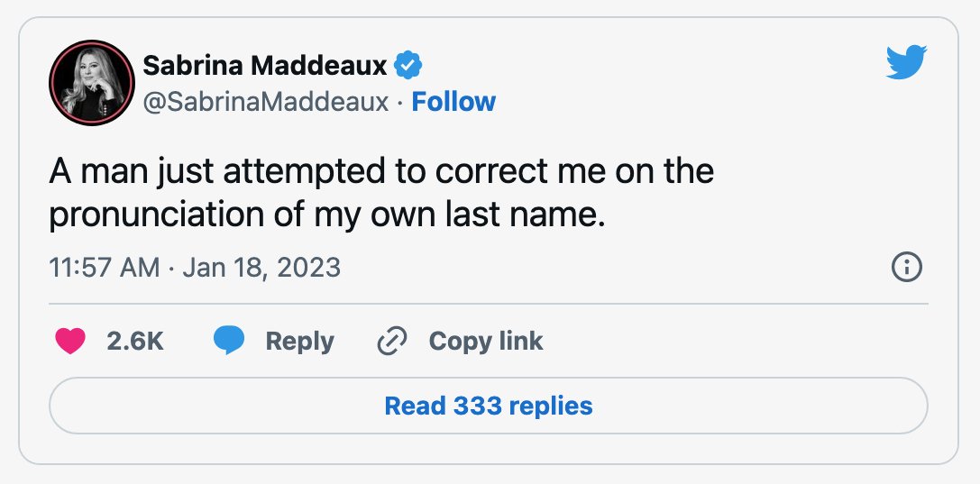The image size is (980, 484).
Task: Click the chain link icon
Action: [392, 341]
